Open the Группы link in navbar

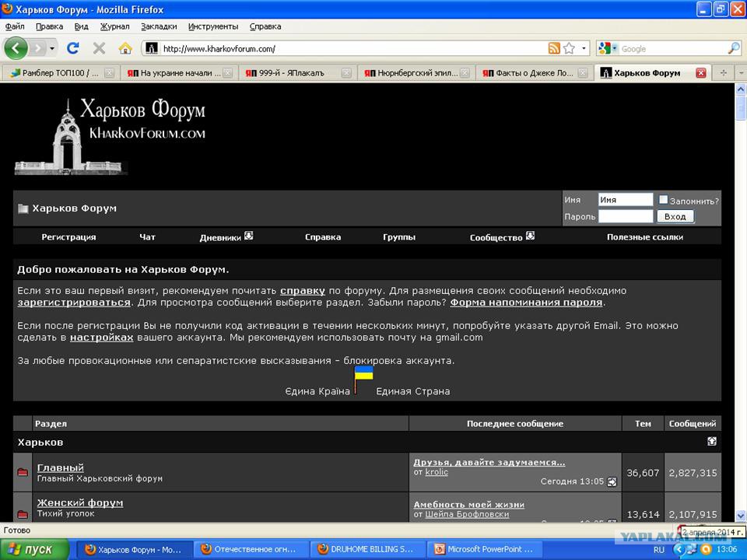(399, 237)
